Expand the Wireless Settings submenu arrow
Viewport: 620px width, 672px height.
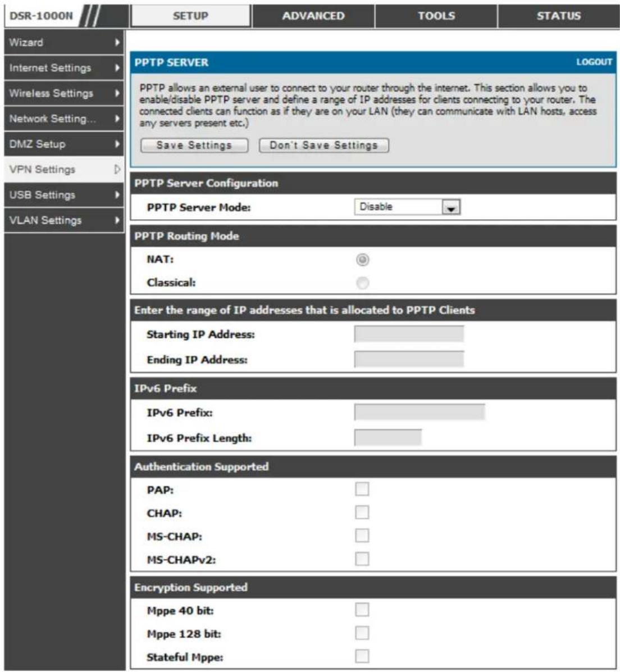117,93
